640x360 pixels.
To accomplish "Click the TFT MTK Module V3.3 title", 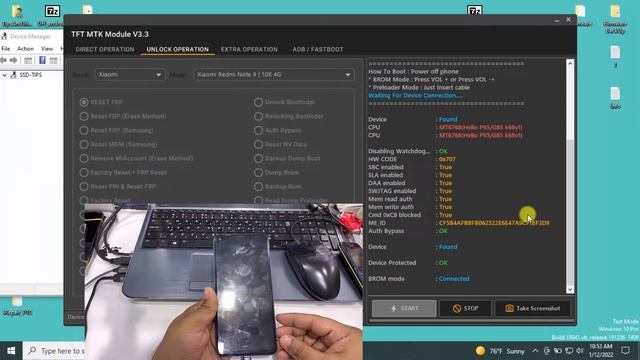I will [x=110, y=34].
